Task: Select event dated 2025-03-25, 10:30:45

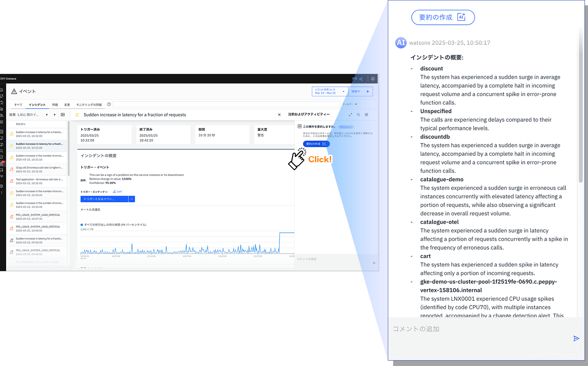Action: coord(37,193)
